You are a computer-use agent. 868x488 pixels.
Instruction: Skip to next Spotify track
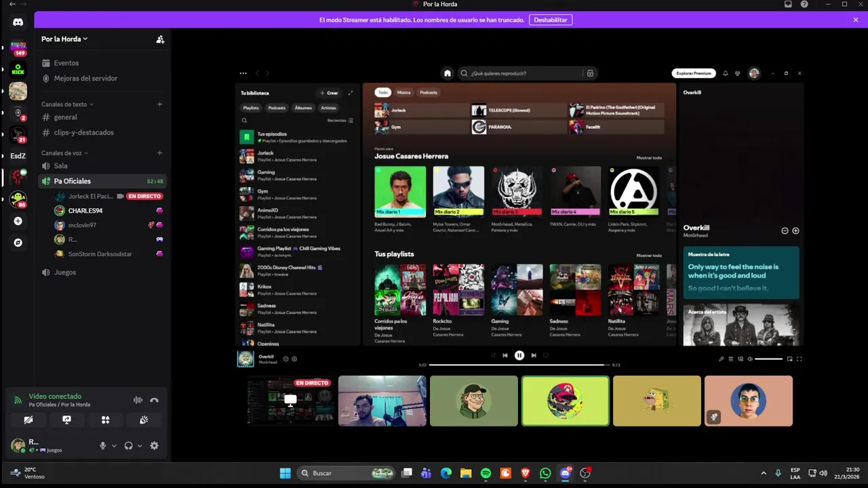tap(534, 355)
